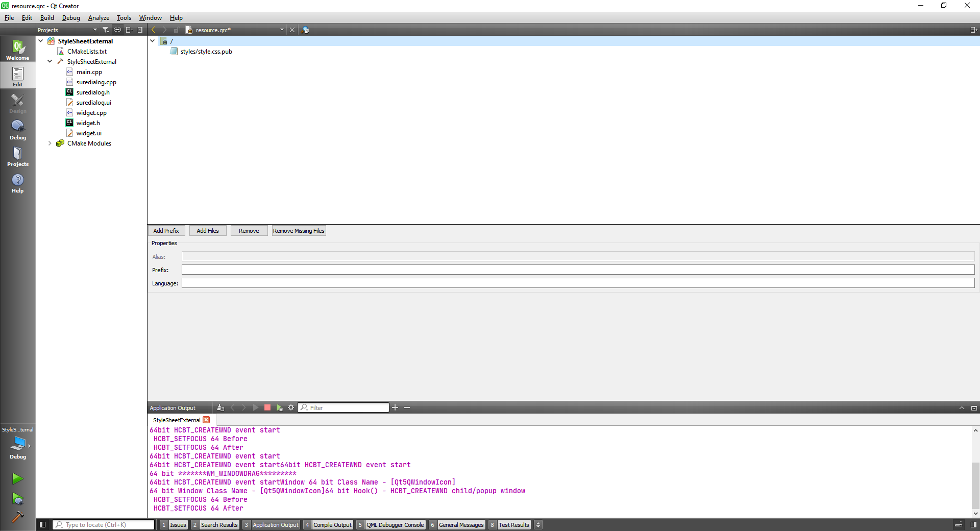
Task: Click into the Prefix input field
Action: pyautogui.click(x=578, y=270)
